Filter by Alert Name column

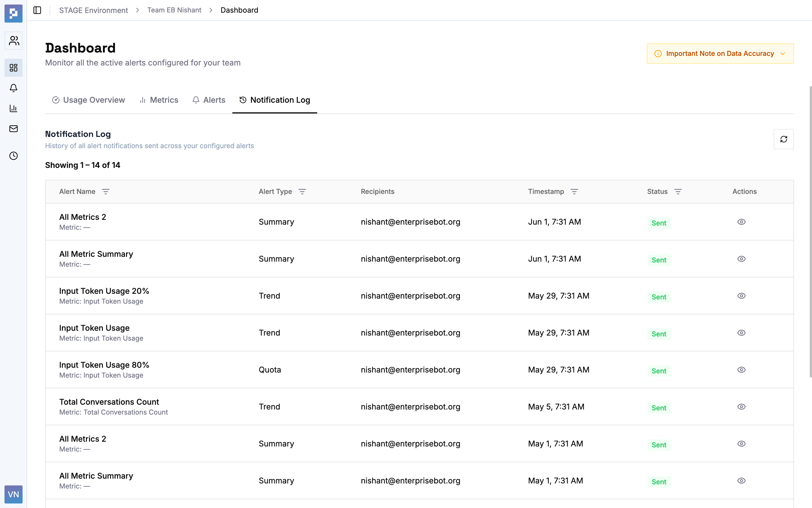coord(106,192)
